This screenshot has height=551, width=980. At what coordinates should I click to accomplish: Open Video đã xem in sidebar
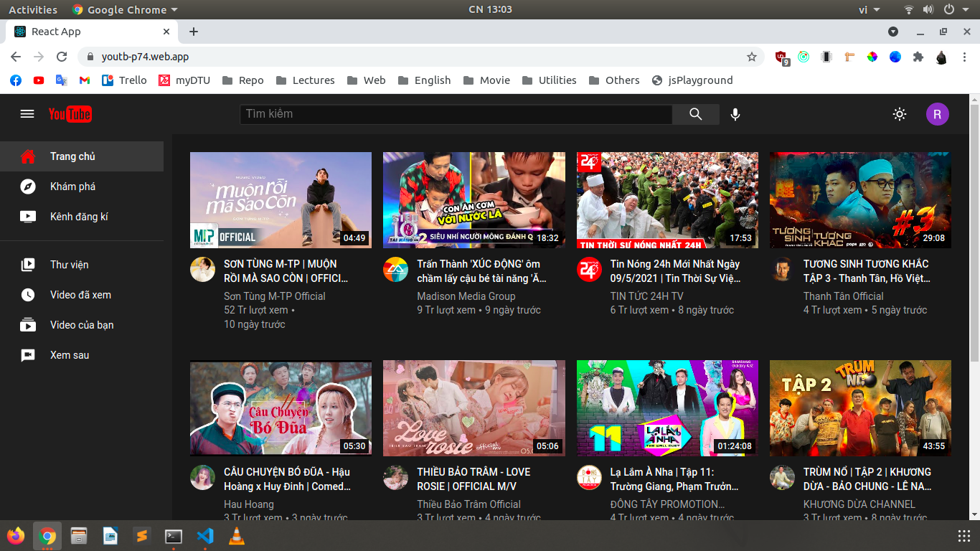(x=82, y=295)
